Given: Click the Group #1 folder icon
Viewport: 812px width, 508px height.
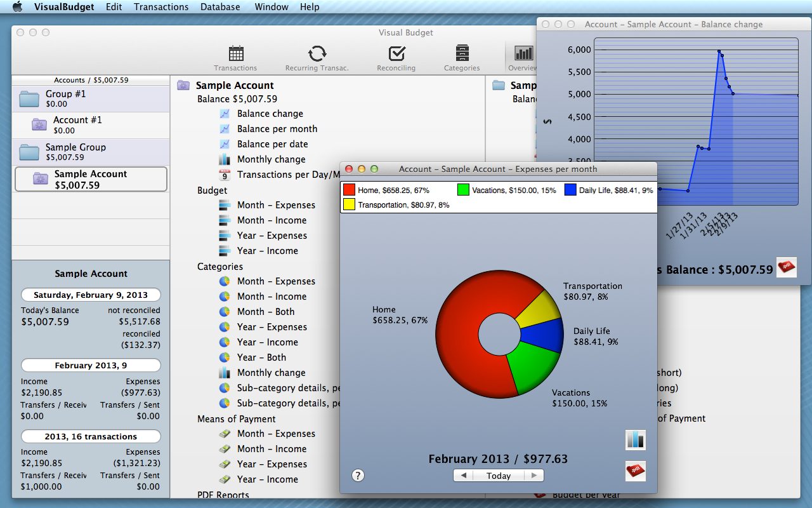Looking at the screenshot, I should pyautogui.click(x=29, y=98).
